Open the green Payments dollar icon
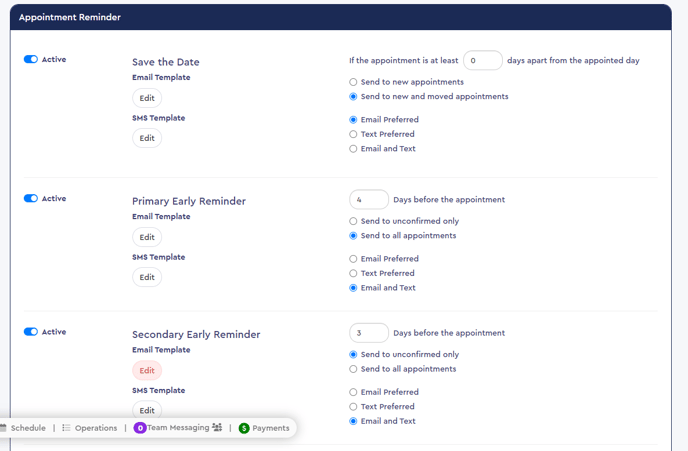Screen dimensions: 688x451 pyautogui.click(x=244, y=428)
